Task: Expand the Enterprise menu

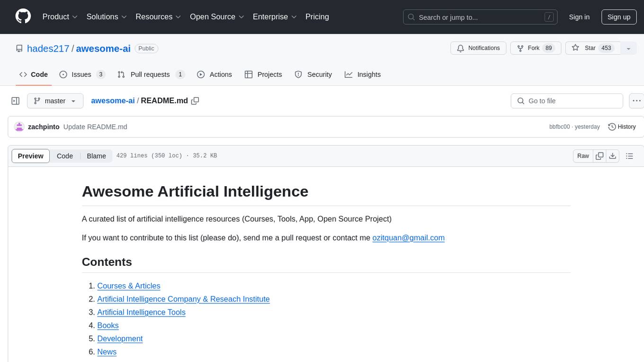Action: click(x=275, y=17)
